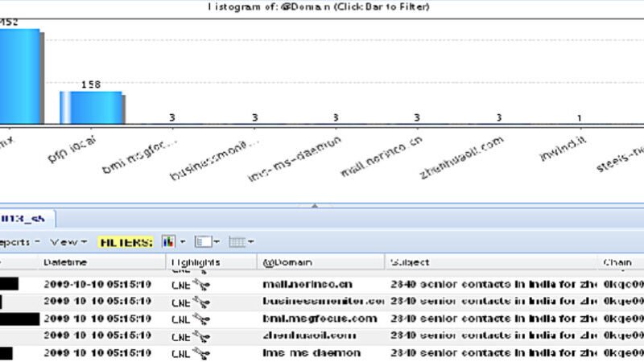Open the Reports dropdown menu
644x362 pixels.
pyautogui.click(x=19, y=241)
